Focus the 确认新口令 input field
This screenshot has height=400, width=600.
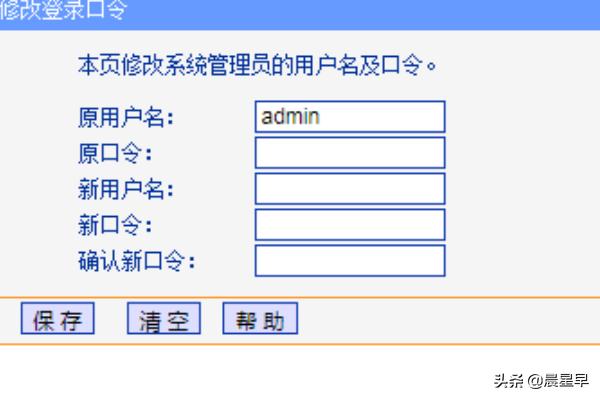pos(349,261)
